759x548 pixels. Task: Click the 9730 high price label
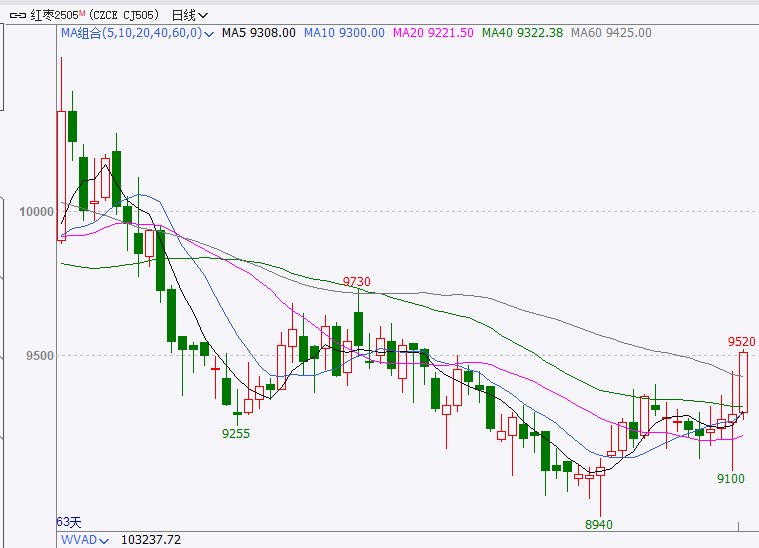pyautogui.click(x=357, y=281)
